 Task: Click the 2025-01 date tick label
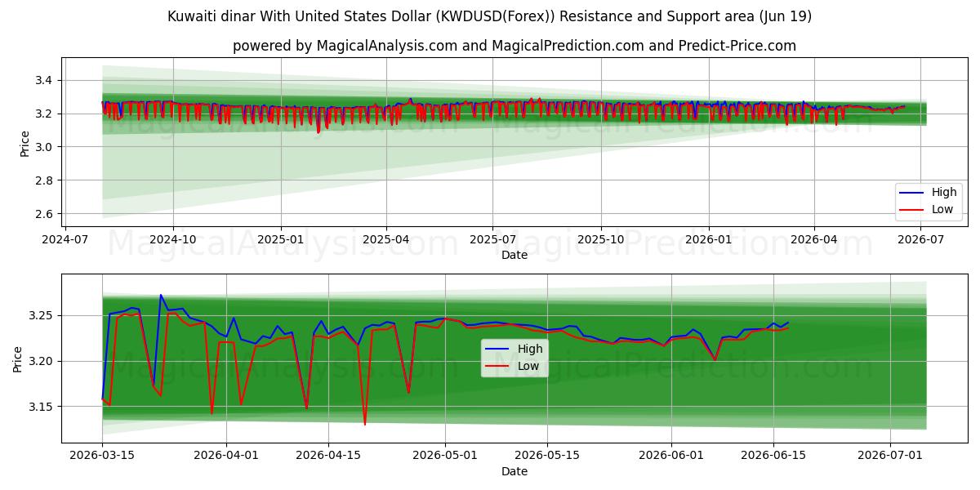coord(281,239)
